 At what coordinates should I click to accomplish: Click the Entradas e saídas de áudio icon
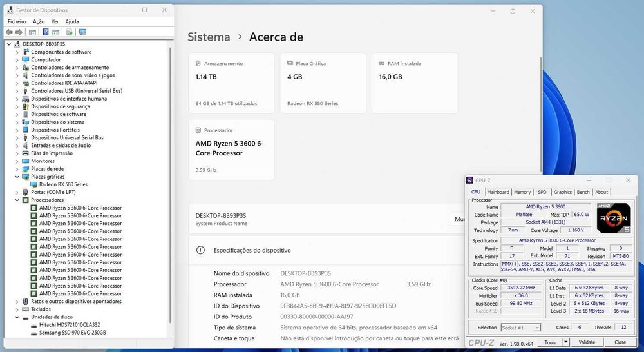coord(26,146)
